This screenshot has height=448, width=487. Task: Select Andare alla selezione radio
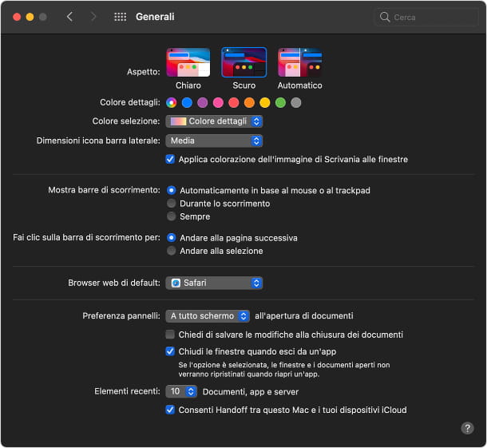[x=171, y=251]
